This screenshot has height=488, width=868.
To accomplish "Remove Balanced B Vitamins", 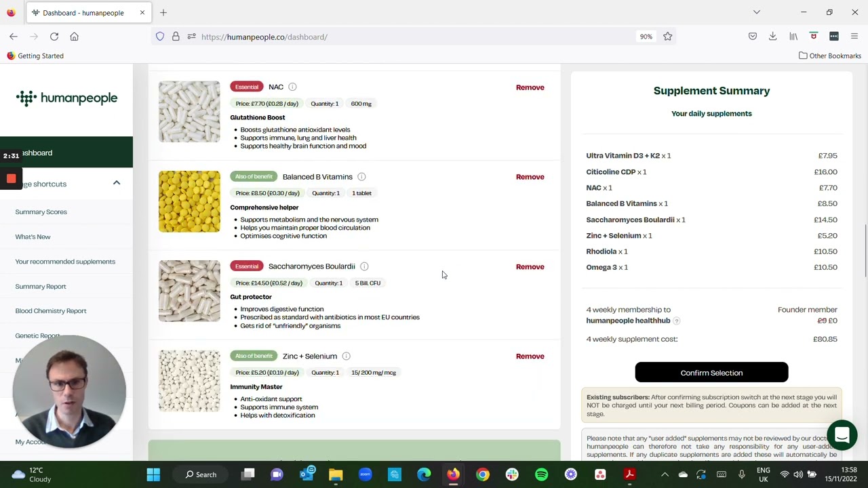I will [530, 177].
